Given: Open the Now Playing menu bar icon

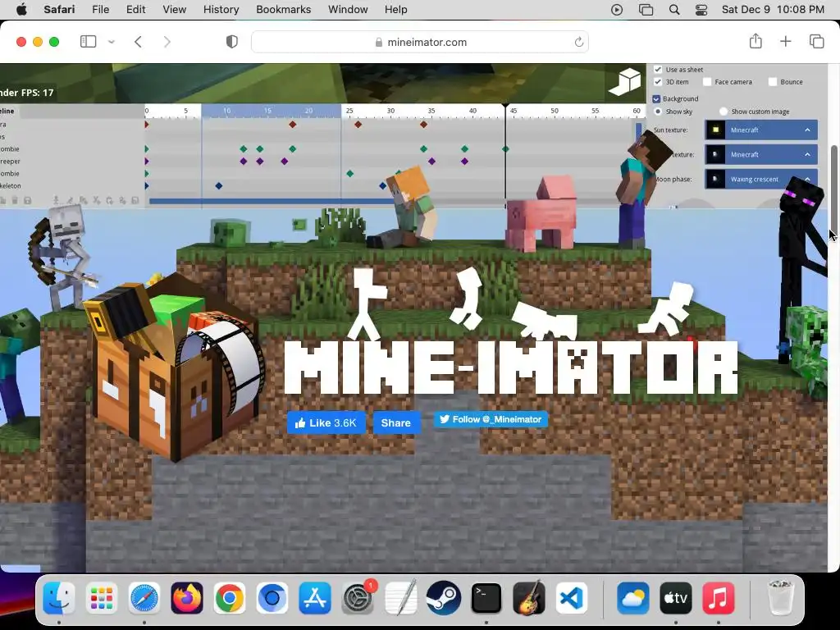Looking at the screenshot, I should [617, 10].
